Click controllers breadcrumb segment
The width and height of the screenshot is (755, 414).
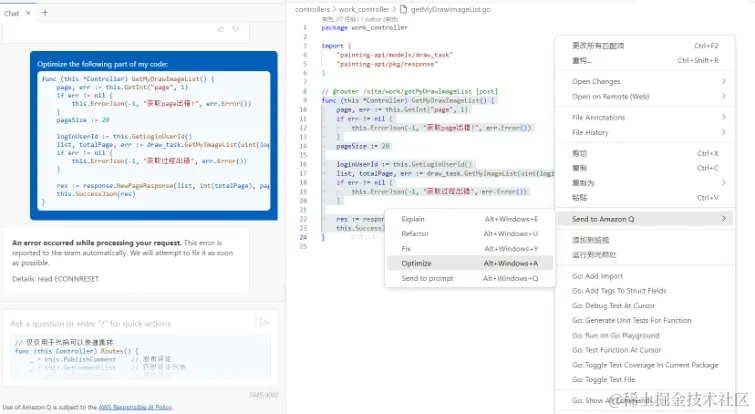click(x=312, y=9)
